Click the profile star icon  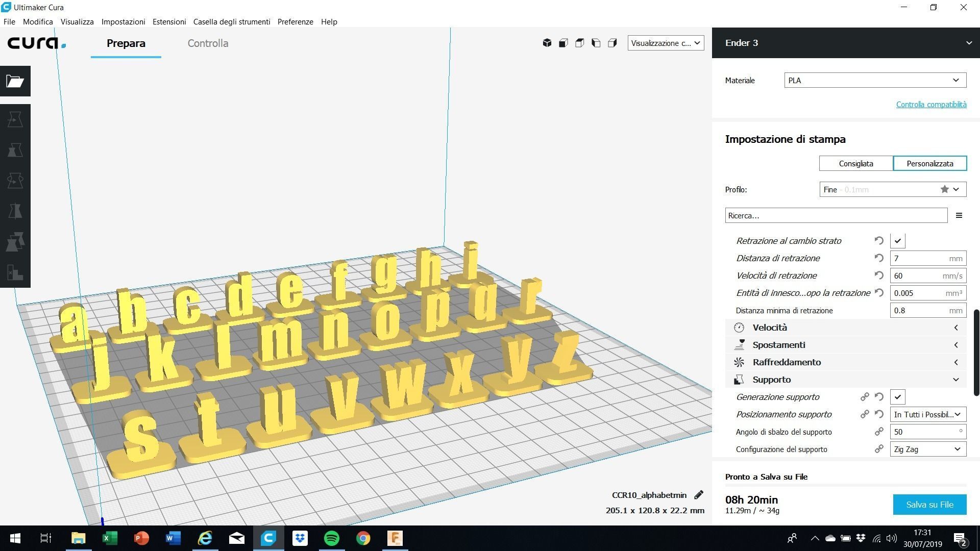point(945,189)
